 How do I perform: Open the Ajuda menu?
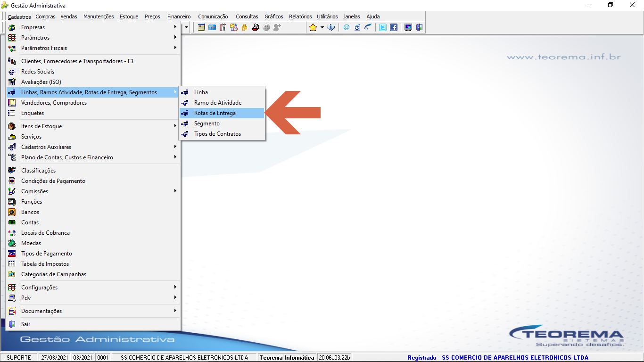tap(373, 16)
